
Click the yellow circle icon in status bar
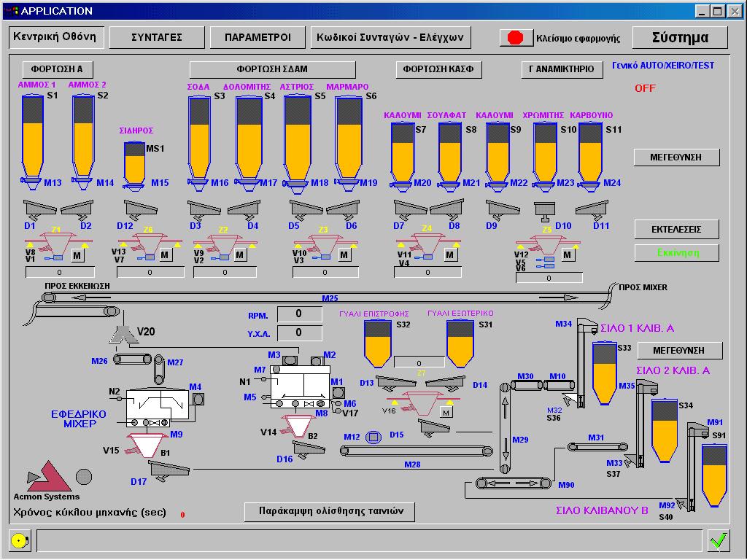coord(20,540)
